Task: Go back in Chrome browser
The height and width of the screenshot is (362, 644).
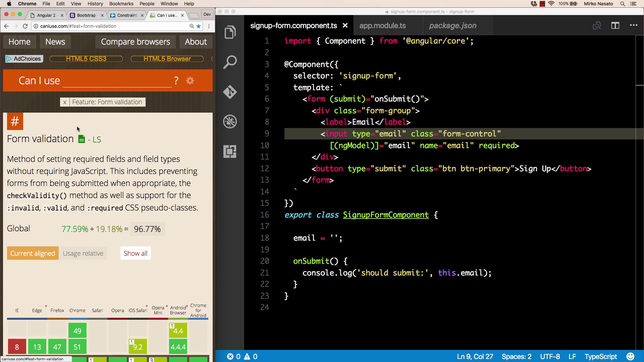Action: (6, 26)
